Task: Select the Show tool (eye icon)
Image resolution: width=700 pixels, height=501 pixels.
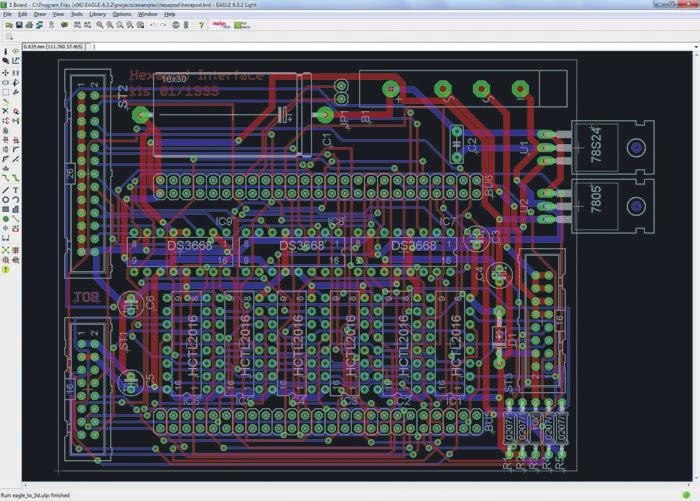Action: click(x=16, y=51)
